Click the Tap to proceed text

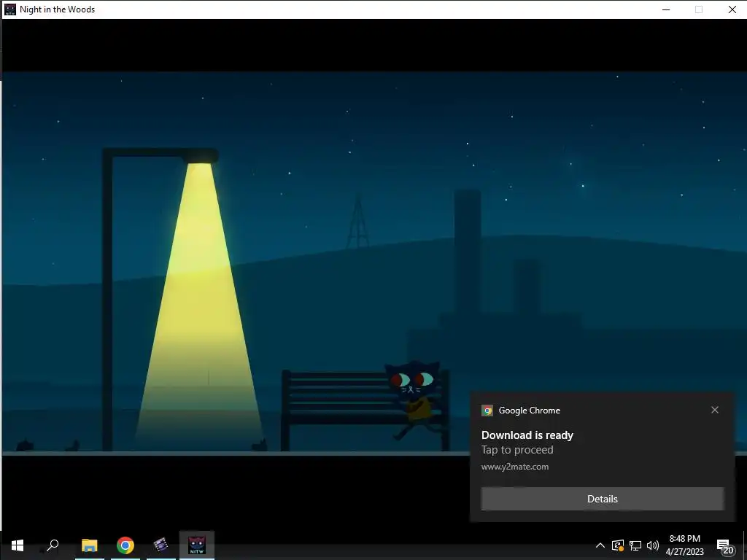(x=517, y=450)
